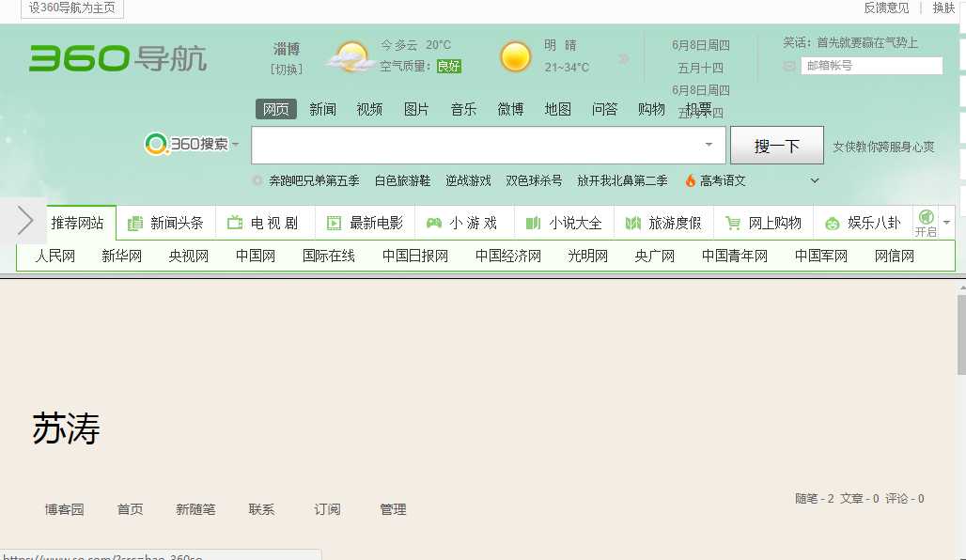Open the 国际在线 site link

328,256
